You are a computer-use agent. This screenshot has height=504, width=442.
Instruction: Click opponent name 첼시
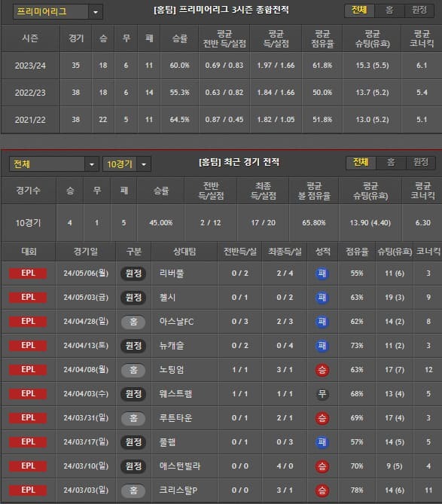point(167,298)
